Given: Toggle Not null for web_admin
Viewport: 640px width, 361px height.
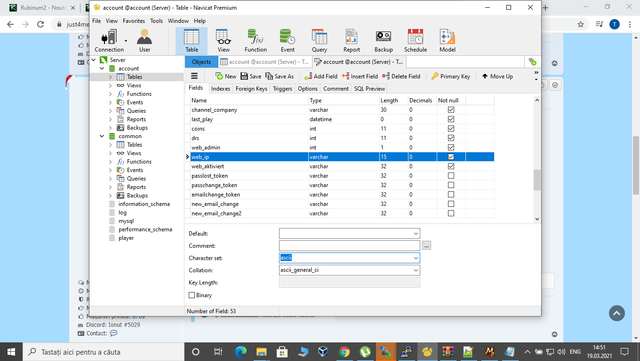Looking at the screenshot, I should 451,147.
